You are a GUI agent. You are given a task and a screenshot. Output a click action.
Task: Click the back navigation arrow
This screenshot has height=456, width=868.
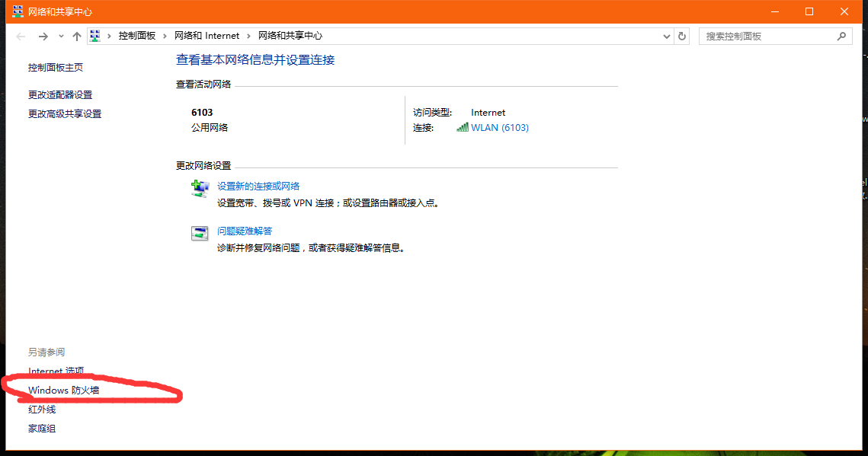21,36
